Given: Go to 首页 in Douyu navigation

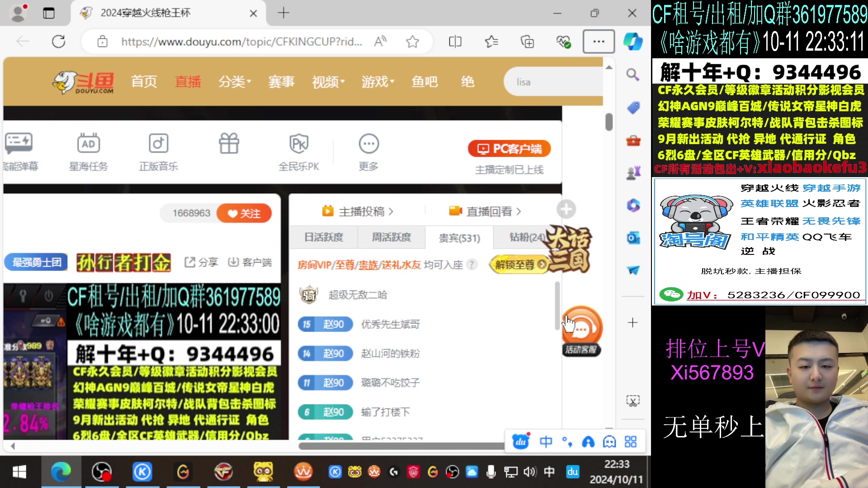Looking at the screenshot, I should click(x=144, y=82).
